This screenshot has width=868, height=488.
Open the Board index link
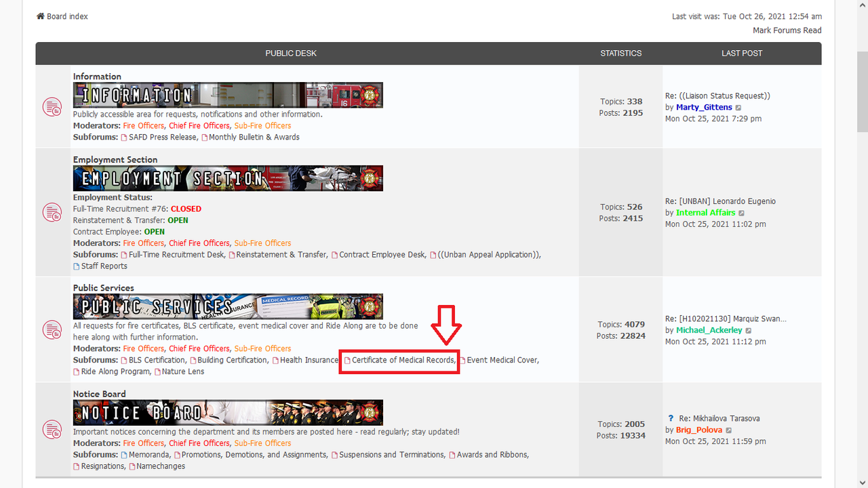pyautogui.click(x=67, y=16)
